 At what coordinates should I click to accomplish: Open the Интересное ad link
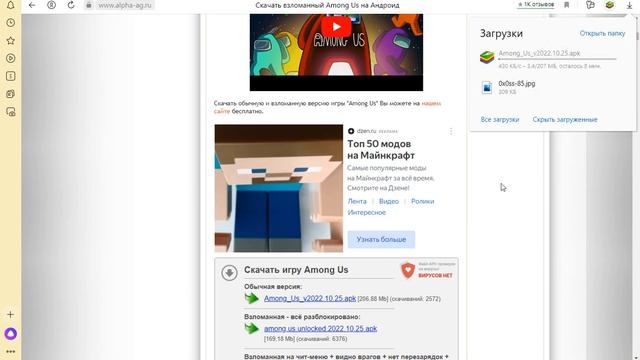(367, 212)
